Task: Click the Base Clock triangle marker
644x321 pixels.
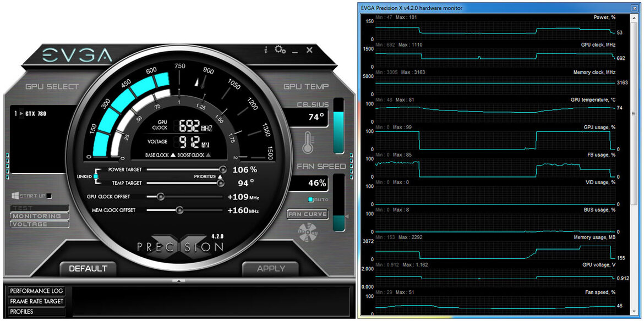Action: [173, 156]
